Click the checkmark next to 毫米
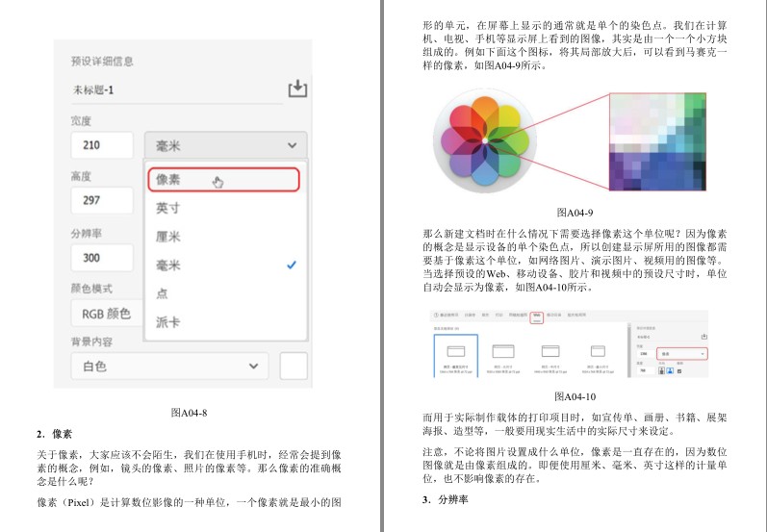Screen dimensions: 767x532 coord(291,265)
